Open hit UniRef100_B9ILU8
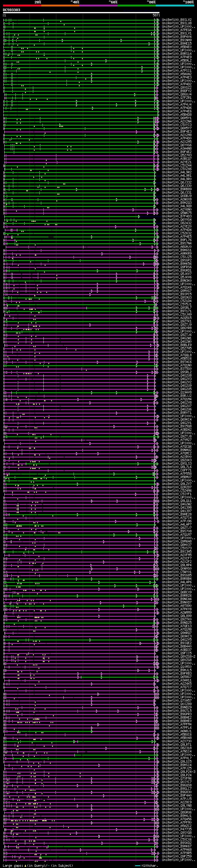Viewport: 197px width, 868px height. pyautogui.click(x=177, y=23)
